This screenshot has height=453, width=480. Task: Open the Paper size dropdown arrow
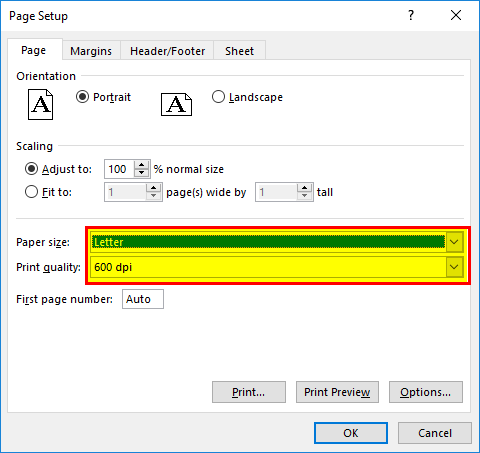(454, 242)
